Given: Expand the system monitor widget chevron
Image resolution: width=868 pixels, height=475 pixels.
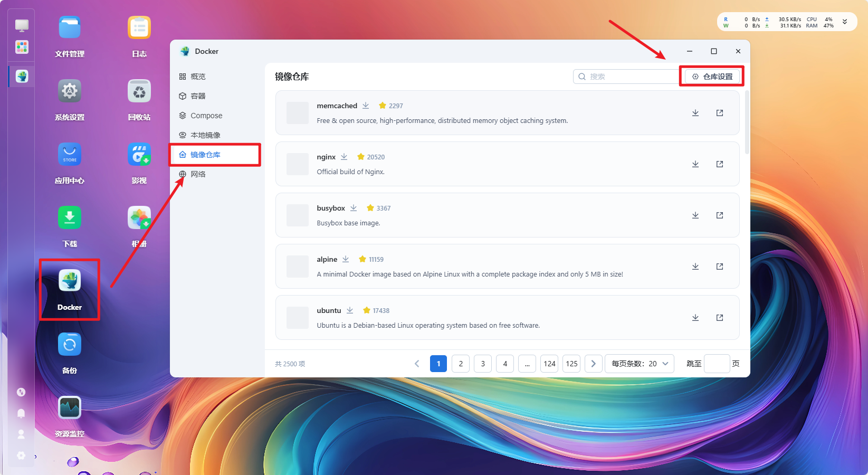Looking at the screenshot, I should (x=845, y=22).
